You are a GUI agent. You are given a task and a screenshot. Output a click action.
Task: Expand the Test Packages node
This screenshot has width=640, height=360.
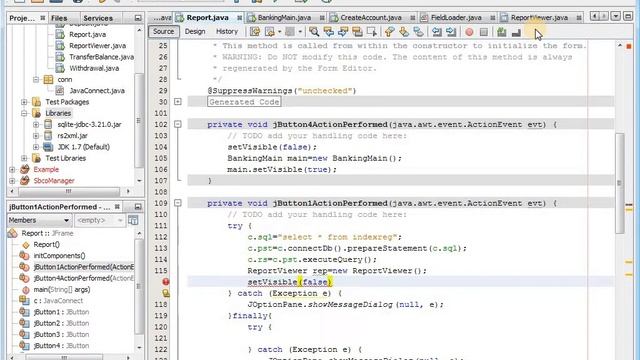tap(24, 102)
